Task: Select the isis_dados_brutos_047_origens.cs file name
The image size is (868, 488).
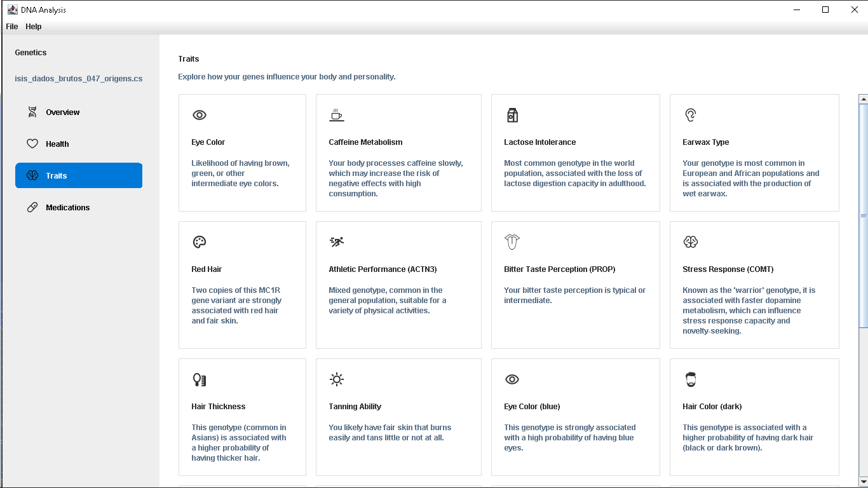Action: pyautogui.click(x=78, y=78)
